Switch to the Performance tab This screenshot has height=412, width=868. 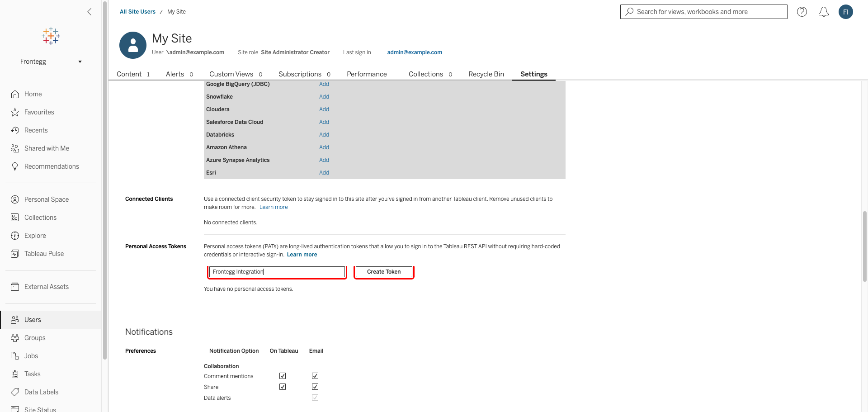pos(367,74)
